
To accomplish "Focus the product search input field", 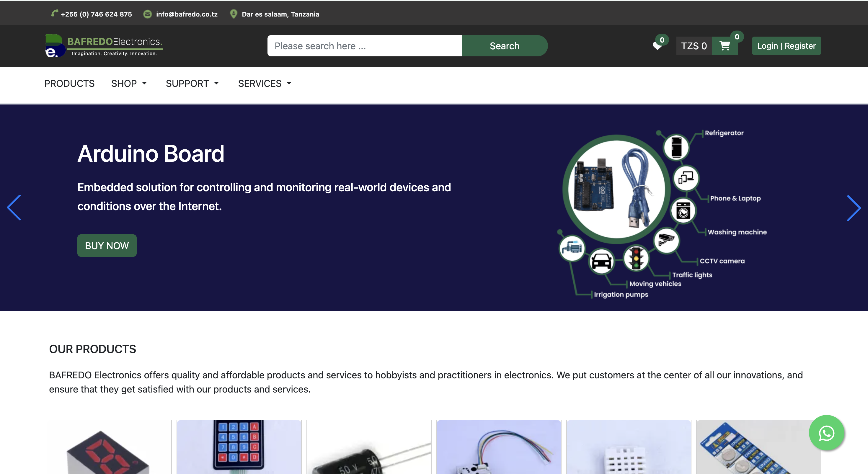I will 365,46.
